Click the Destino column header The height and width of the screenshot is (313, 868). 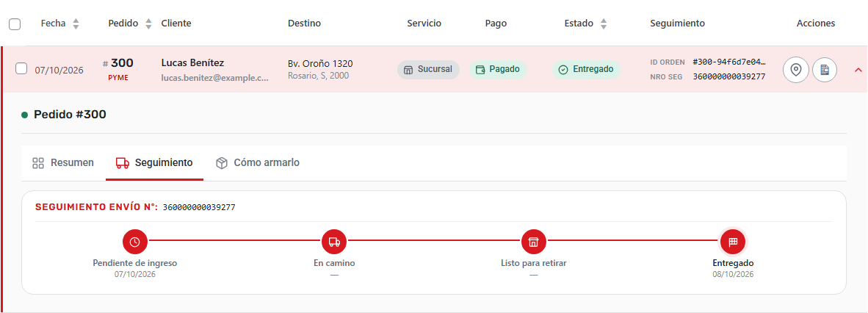[305, 24]
